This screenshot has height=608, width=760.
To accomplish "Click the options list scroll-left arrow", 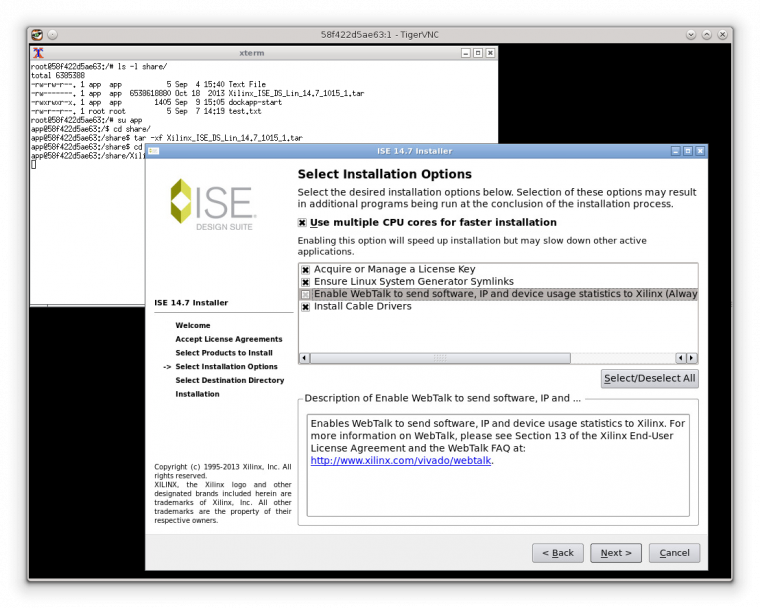I will (305, 358).
